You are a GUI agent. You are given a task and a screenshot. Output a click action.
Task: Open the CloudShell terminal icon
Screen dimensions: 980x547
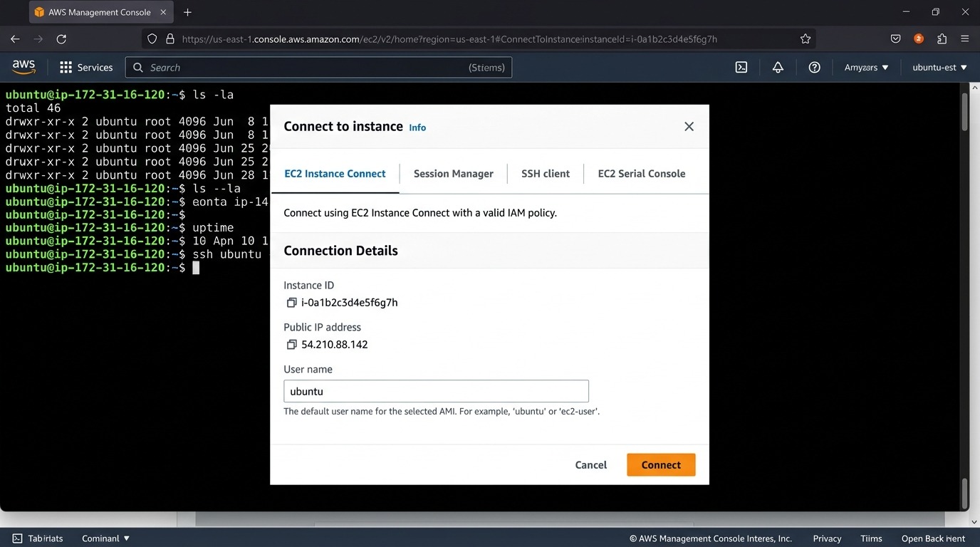(x=741, y=67)
